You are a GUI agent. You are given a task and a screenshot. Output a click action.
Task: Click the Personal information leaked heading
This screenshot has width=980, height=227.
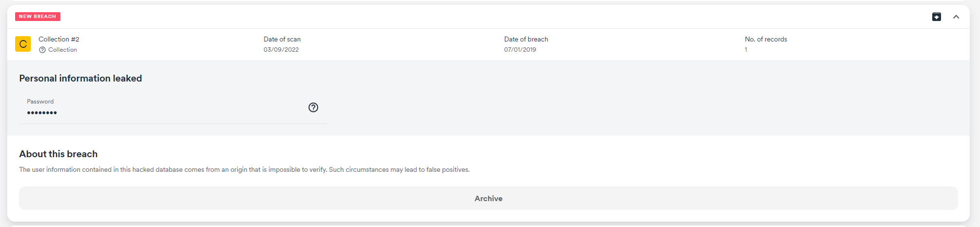coord(80,78)
